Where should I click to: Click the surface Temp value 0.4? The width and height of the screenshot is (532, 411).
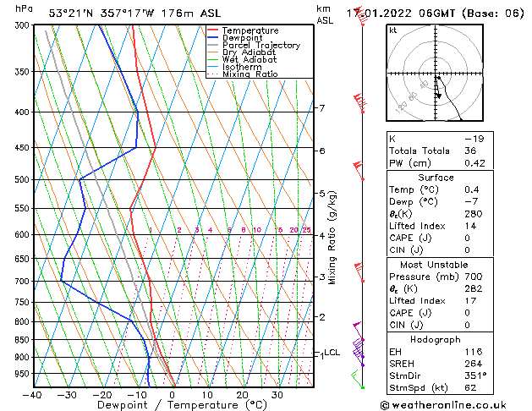(472, 189)
